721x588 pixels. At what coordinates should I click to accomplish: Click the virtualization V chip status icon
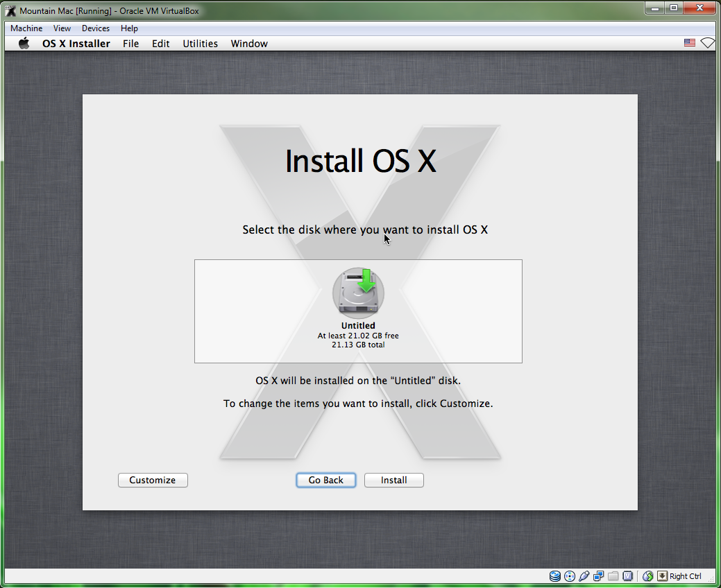[627, 576]
